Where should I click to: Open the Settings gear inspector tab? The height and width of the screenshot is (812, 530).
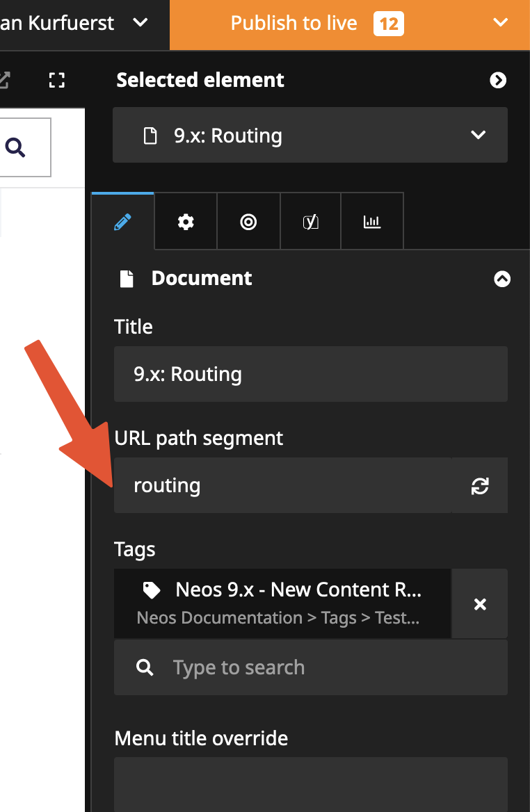pyautogui.click(x=186, y=222)
